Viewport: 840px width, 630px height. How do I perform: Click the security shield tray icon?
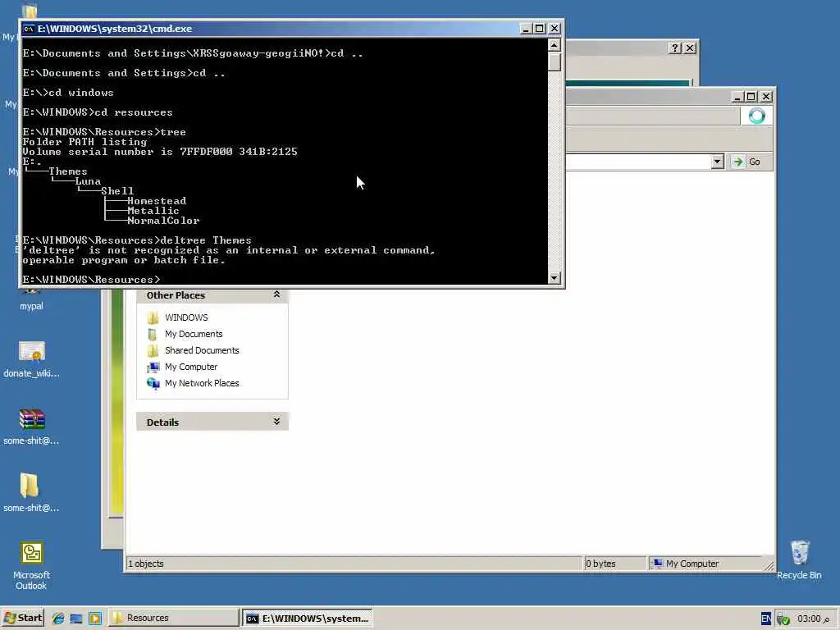(x=783, y=619)
